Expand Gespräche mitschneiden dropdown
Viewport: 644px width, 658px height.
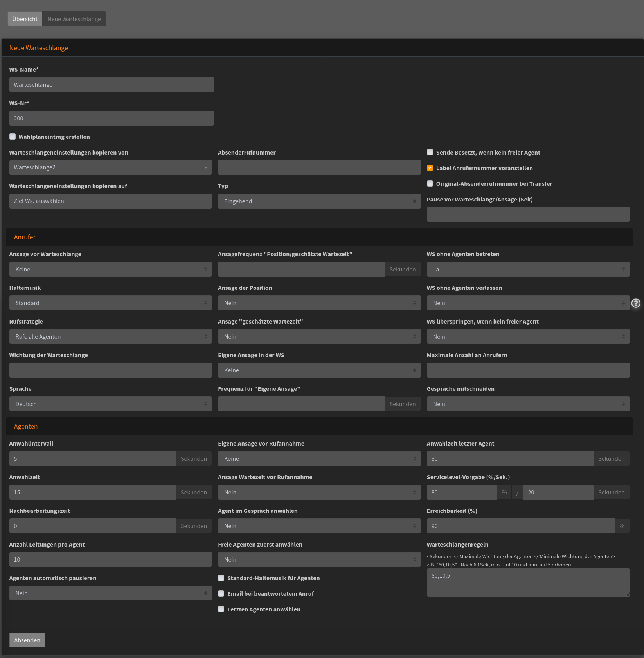[528, 404]
